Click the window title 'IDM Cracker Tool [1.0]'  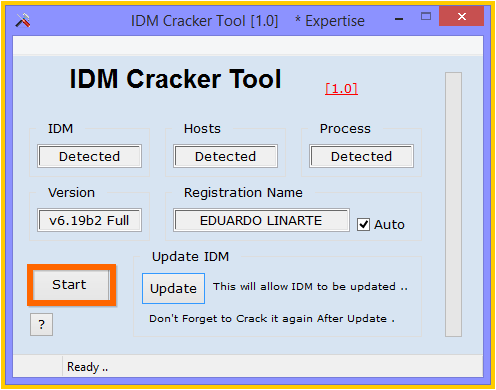[x=204, y=21]
